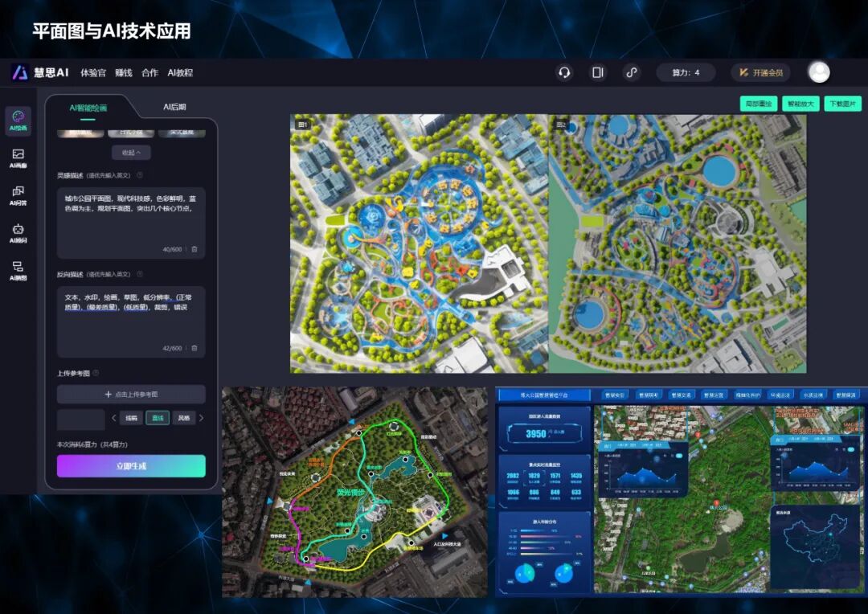Click the empty reference image preview box
The width and height of the screenshot is (868, 614).
pyautogui.click(x=81, y=420)
